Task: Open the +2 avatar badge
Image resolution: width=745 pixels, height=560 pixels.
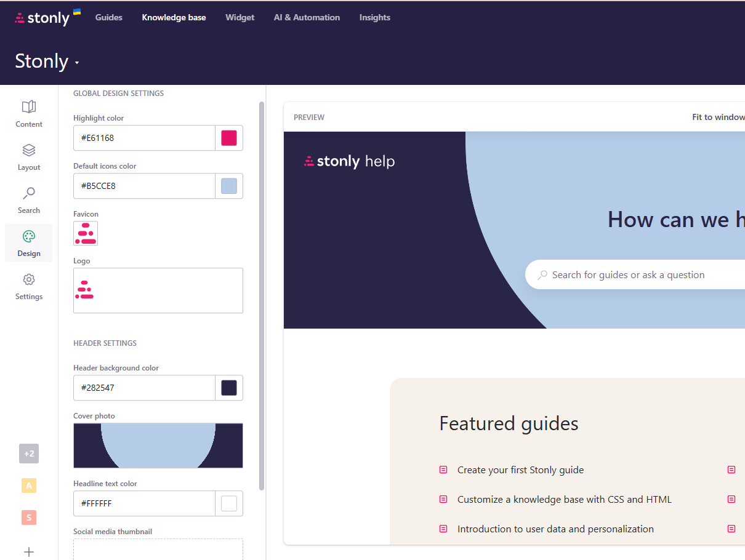Action: coord(28,454)
